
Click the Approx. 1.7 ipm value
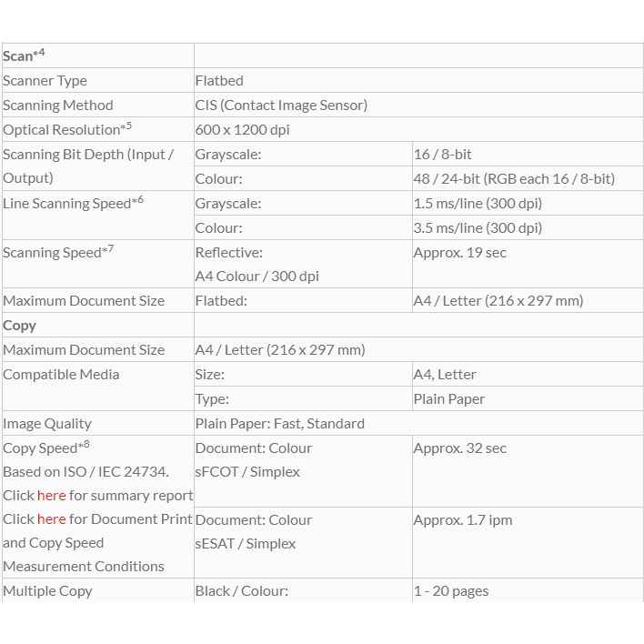coord(462,520)
